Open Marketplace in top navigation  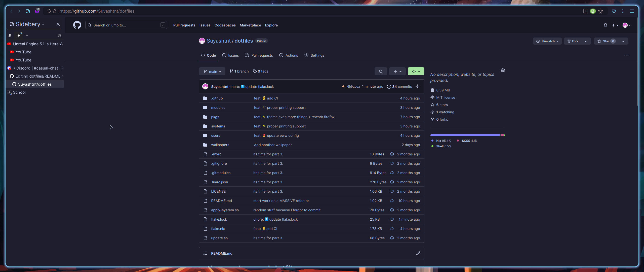(250, 25)
